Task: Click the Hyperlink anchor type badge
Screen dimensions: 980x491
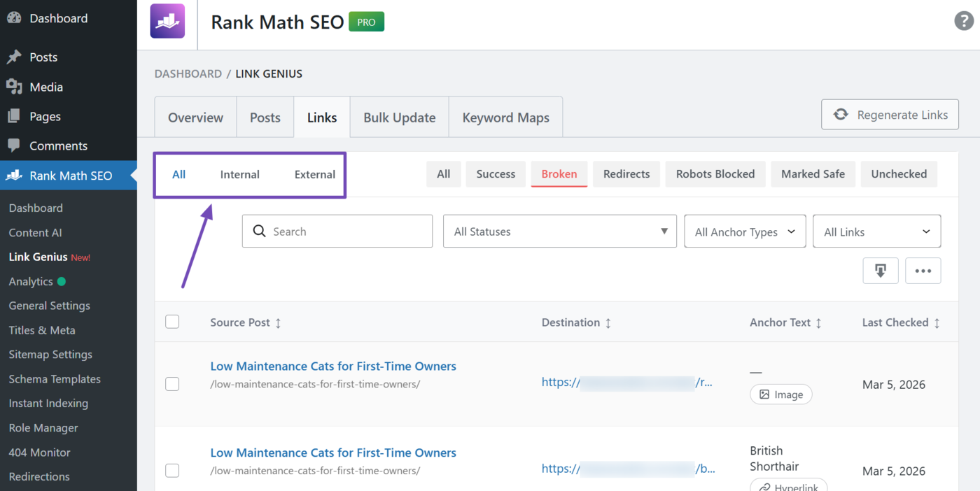Action: pyautogui.click(x=789, y=485)
